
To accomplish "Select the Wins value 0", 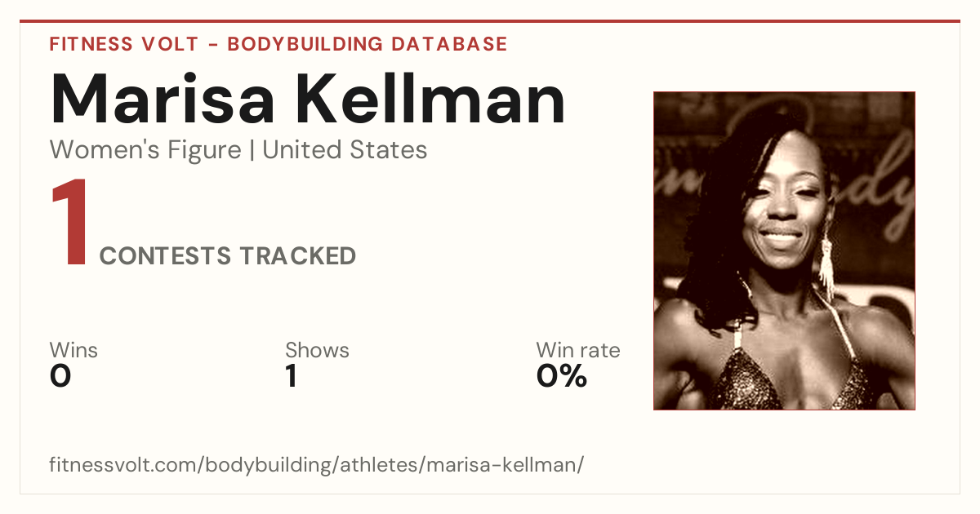I will (60, 376).
